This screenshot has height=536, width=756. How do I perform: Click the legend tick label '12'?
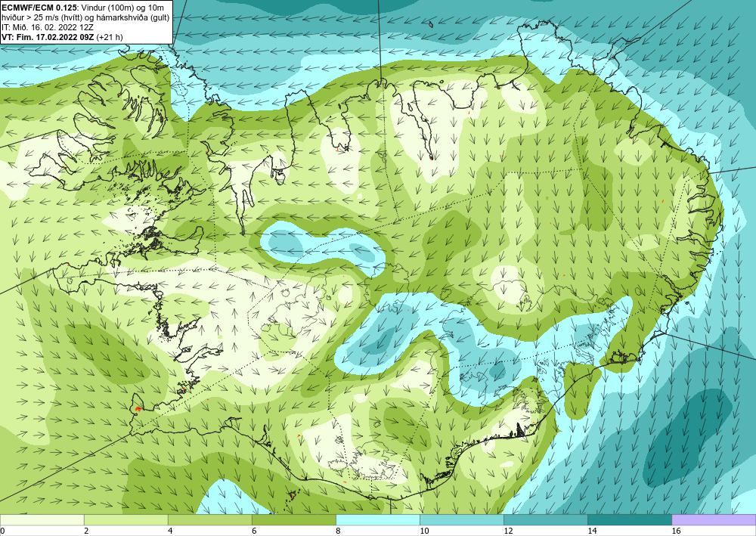(508, 531)
